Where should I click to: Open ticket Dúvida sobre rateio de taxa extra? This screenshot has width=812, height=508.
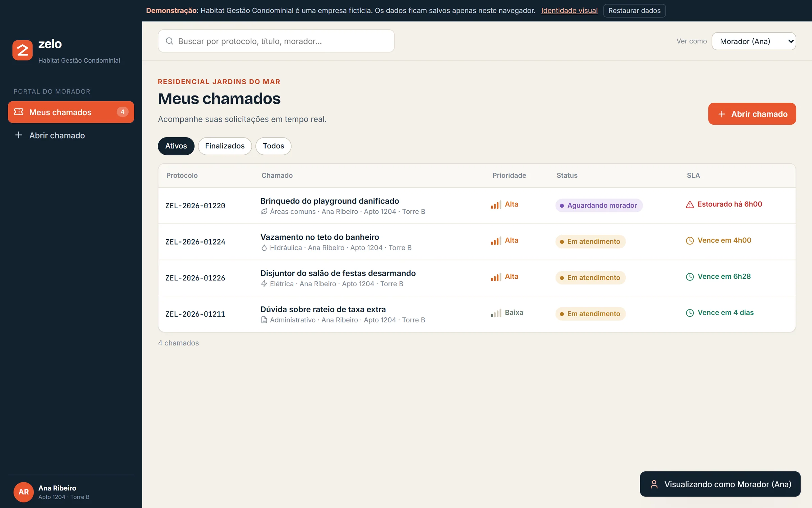click(x=323, y=309)
